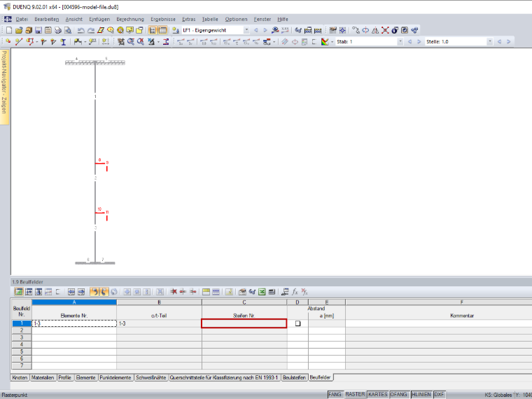Undo the last action
Image resolution: width=532 pixels, height=399 pixels.
[80, 30]
